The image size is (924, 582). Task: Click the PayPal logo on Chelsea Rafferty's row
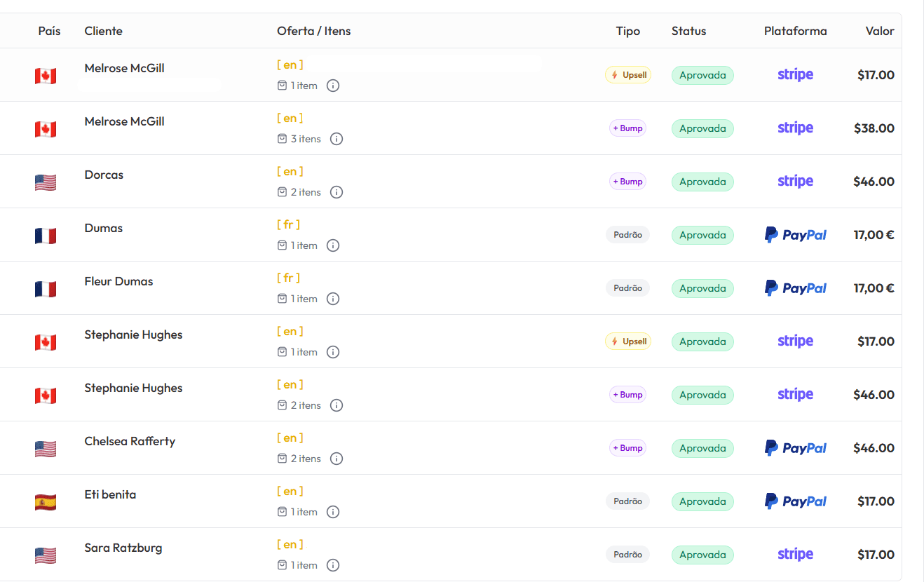click(x=795, y=448)
